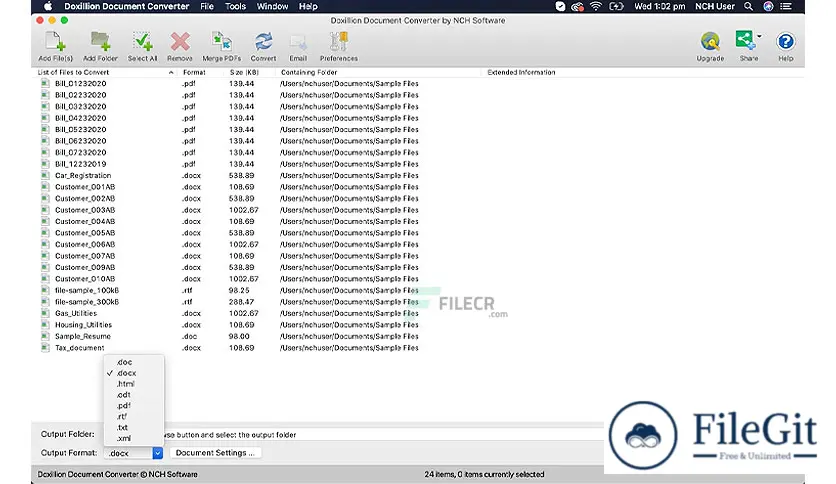Click '24 items, 0 items currently selected' status
The image size is (836, 484).
click(484, 474)
